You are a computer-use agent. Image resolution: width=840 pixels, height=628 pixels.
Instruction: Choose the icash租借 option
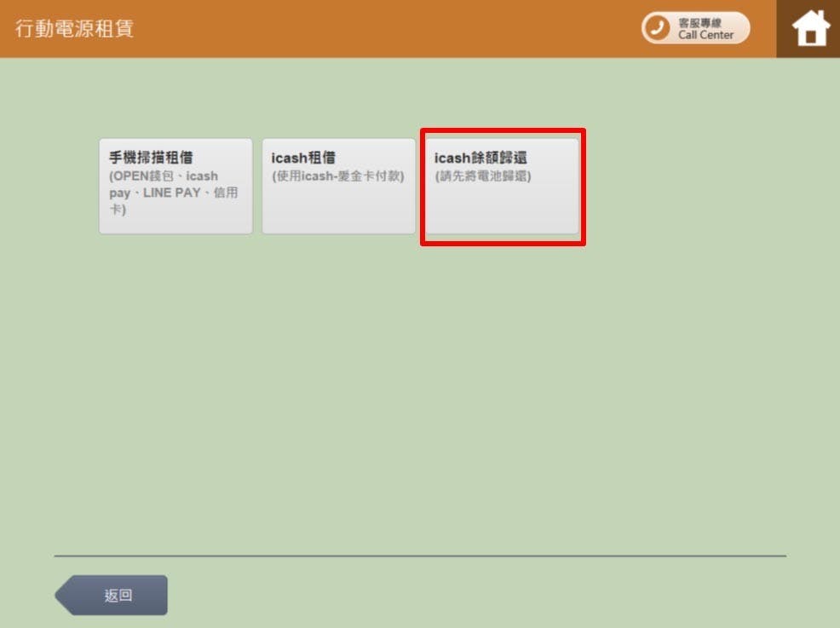[x=338, y=186]
